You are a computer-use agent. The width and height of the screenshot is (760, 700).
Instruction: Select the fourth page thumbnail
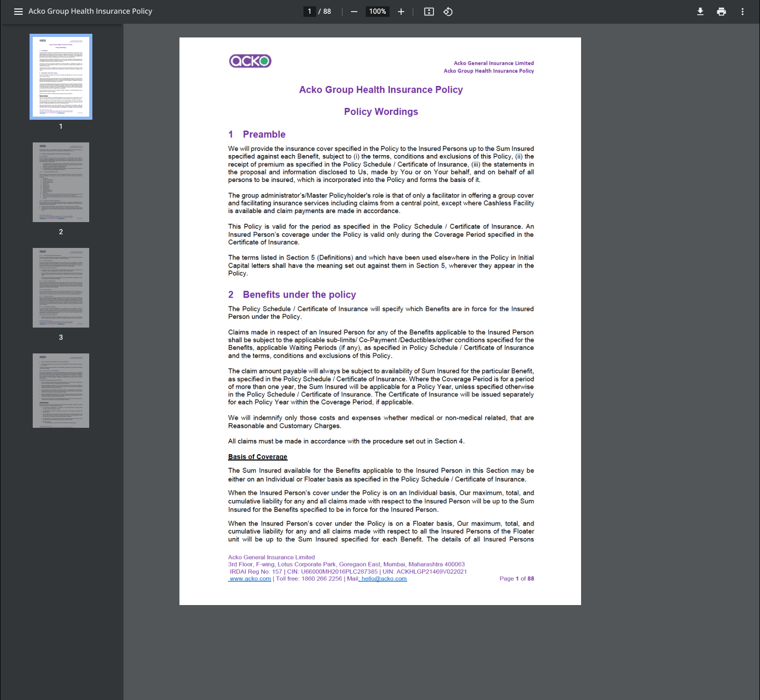tap(61, 390)
